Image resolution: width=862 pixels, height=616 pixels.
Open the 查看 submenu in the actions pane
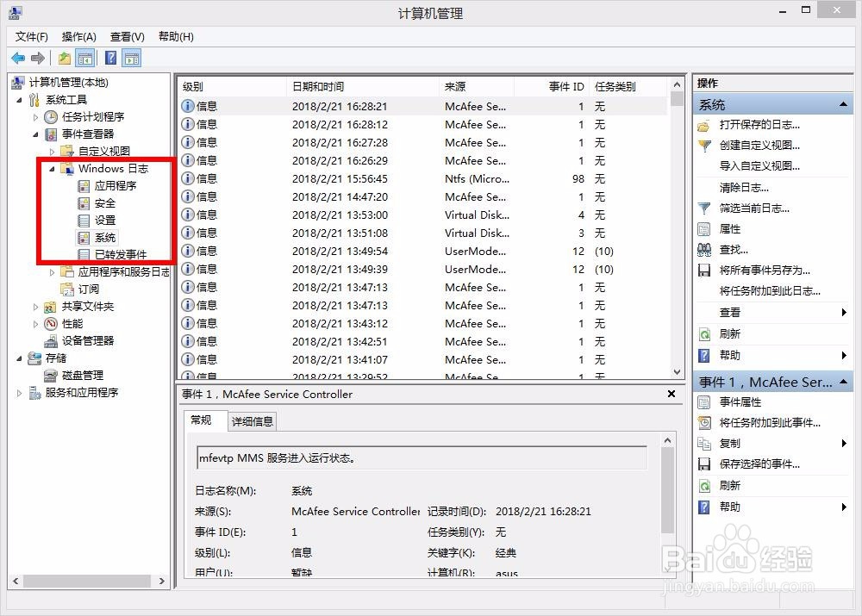(x=732, y=313)
